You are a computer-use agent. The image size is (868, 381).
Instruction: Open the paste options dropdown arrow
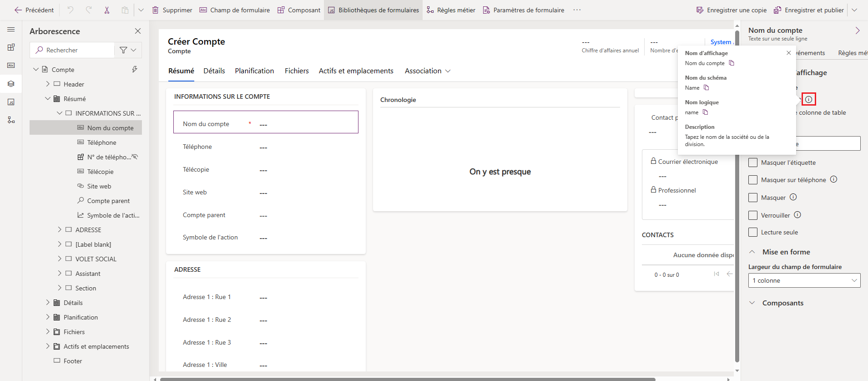[x=141, y=10]
